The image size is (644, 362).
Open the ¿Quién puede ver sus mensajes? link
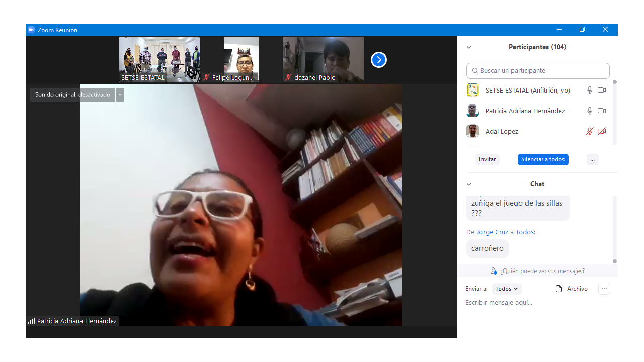[x=542, y=271]
